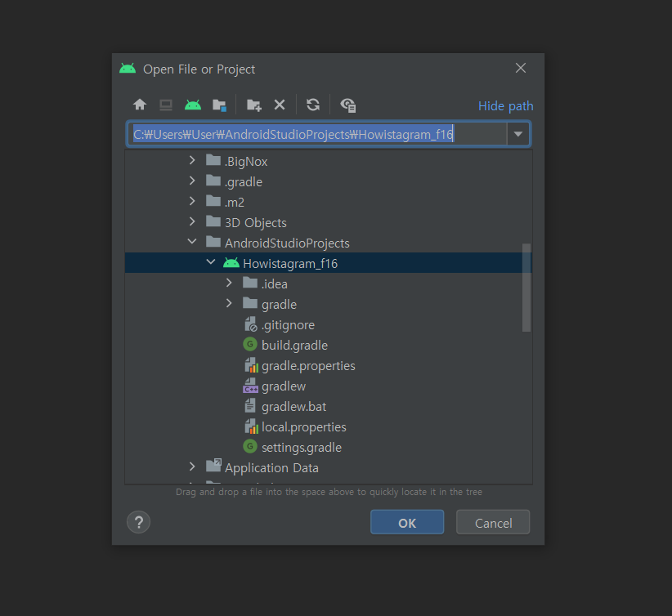This screenshot has width=672, height=616.
Task: Click the Application Data folder link icon
Action: pos(213,465)
